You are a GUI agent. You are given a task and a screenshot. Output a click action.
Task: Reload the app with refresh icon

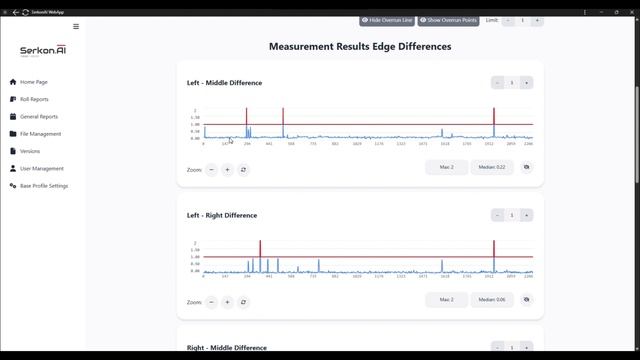[25, 12]
